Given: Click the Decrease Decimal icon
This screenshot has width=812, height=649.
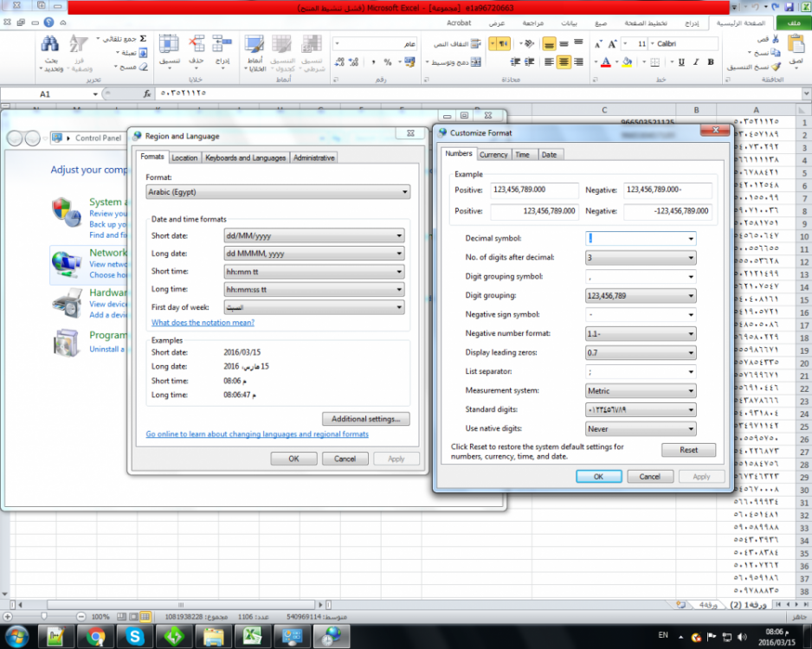Looking at the screenshot, I should pyautogui.click(x=339, y=62).
